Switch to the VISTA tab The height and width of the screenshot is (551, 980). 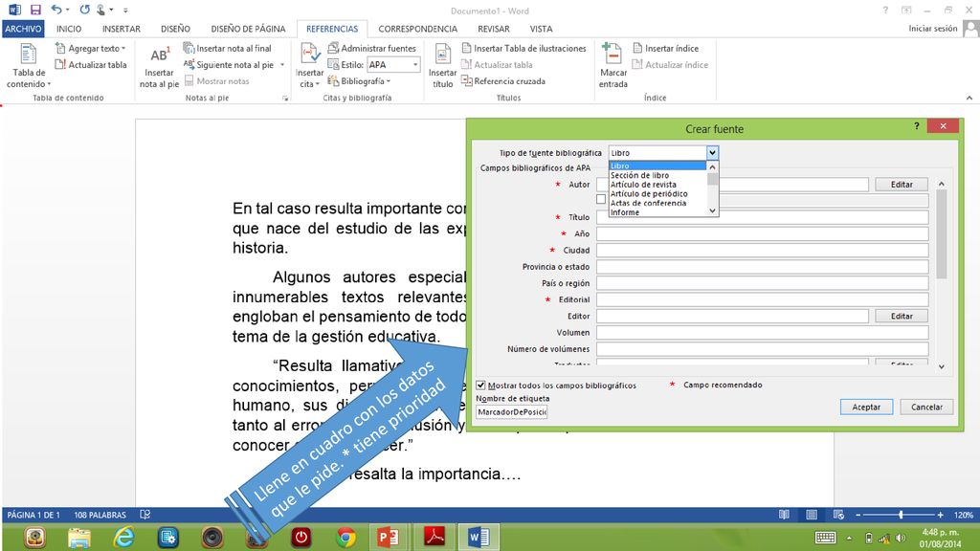542,29
